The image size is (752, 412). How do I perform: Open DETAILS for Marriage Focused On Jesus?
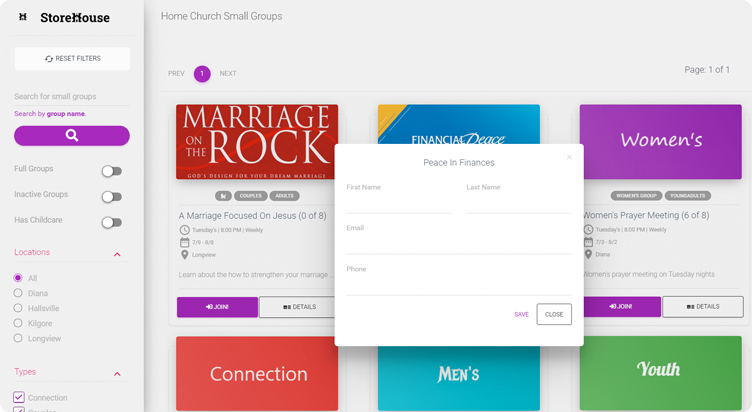point(297,307)
